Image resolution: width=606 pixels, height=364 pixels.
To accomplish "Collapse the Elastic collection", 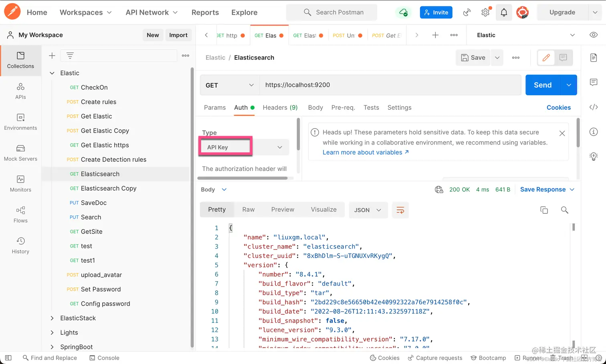I will click(x=52, y=73).
